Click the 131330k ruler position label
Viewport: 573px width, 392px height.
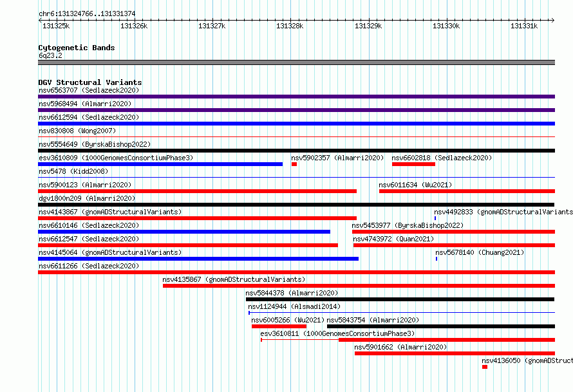click(446, 26)
